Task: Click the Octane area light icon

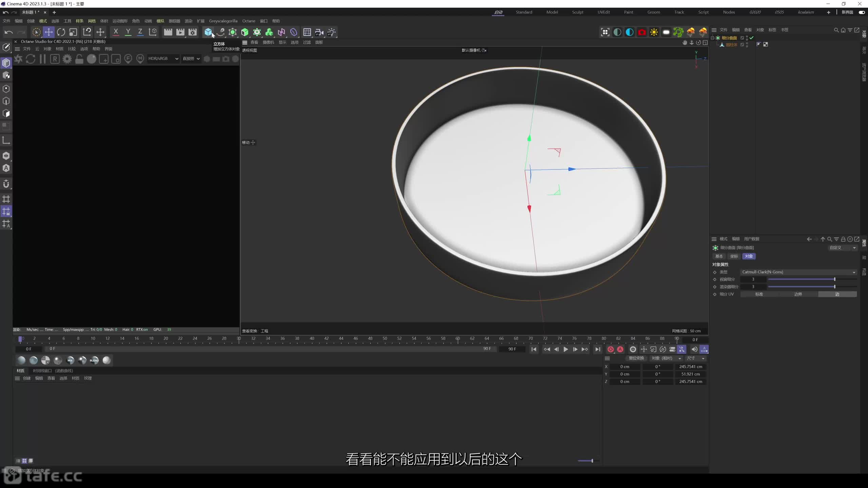Action: tap(666, 32)
